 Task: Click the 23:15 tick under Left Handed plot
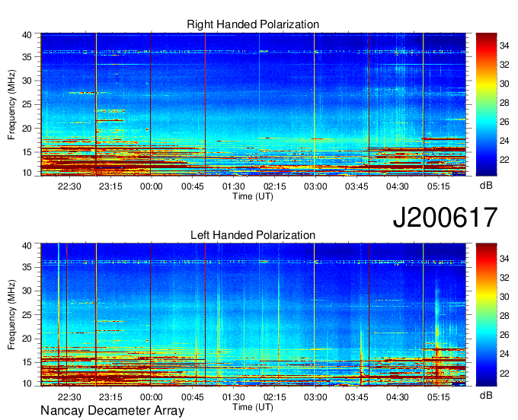(x=110, y=397)
